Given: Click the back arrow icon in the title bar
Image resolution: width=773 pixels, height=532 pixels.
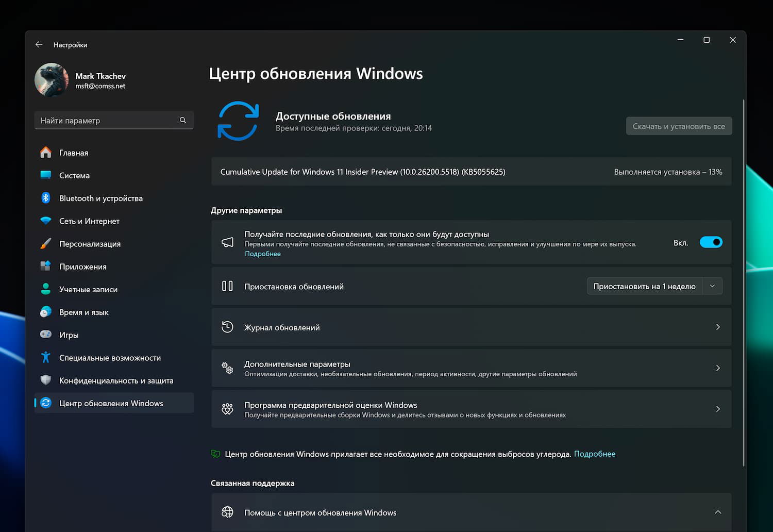Looking at the screenshot, I should click(39, 45).
